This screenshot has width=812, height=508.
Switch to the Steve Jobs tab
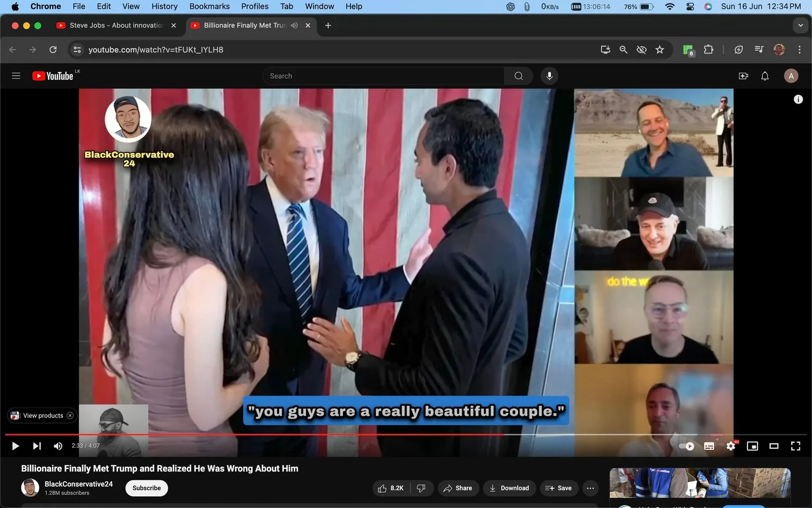(x=114, y=25)
